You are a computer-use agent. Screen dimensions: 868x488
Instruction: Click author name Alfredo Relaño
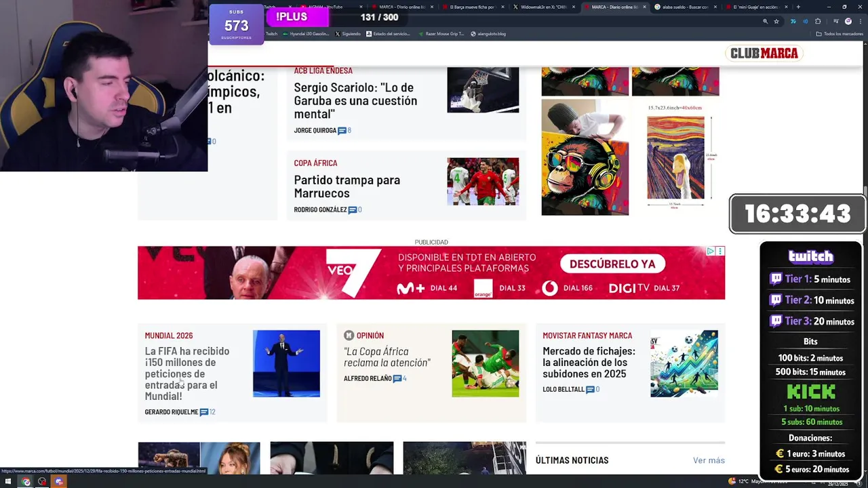[x=368, y=379]
